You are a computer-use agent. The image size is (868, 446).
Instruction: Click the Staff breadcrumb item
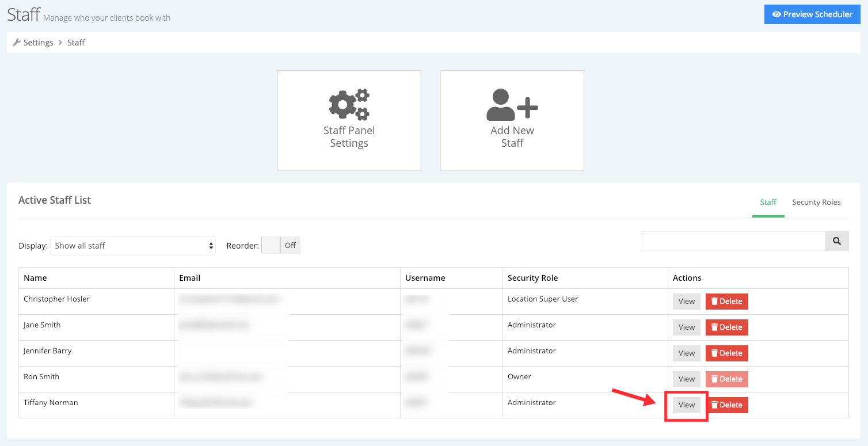click(76, 43)
